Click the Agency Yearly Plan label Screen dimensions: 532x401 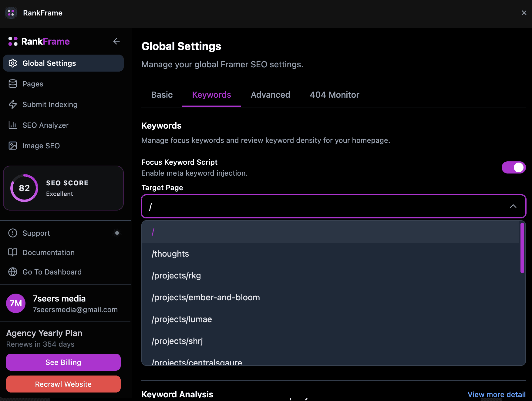tap(44, 333)
